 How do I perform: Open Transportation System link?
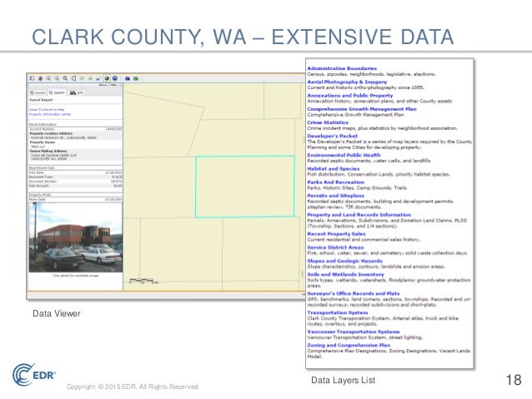[x=338, y=312]
